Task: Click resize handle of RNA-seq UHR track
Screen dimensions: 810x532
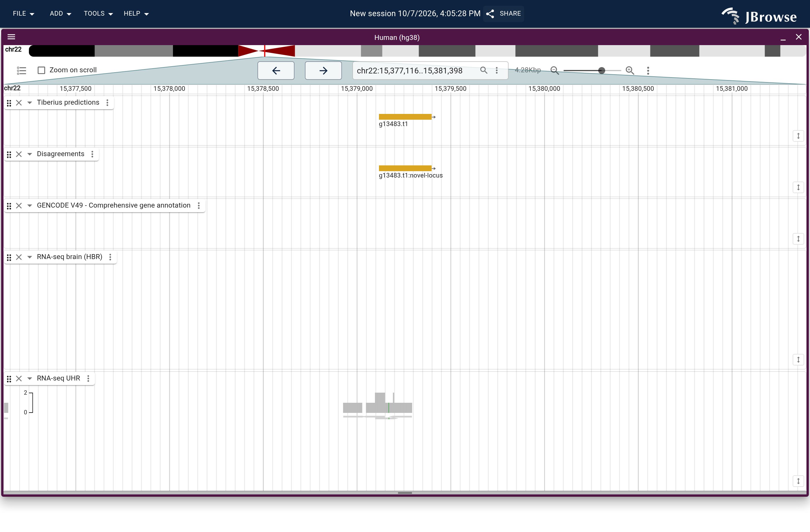Action: 798,481
